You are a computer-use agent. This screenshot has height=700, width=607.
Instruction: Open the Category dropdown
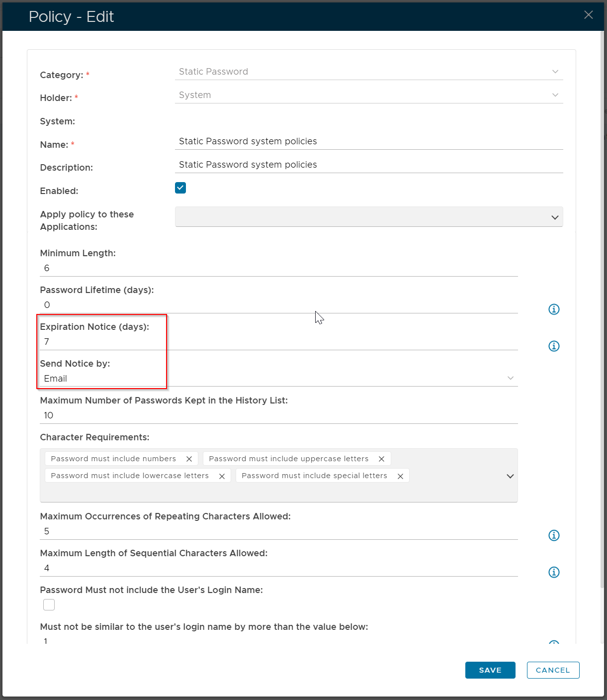tap(368, 72)
